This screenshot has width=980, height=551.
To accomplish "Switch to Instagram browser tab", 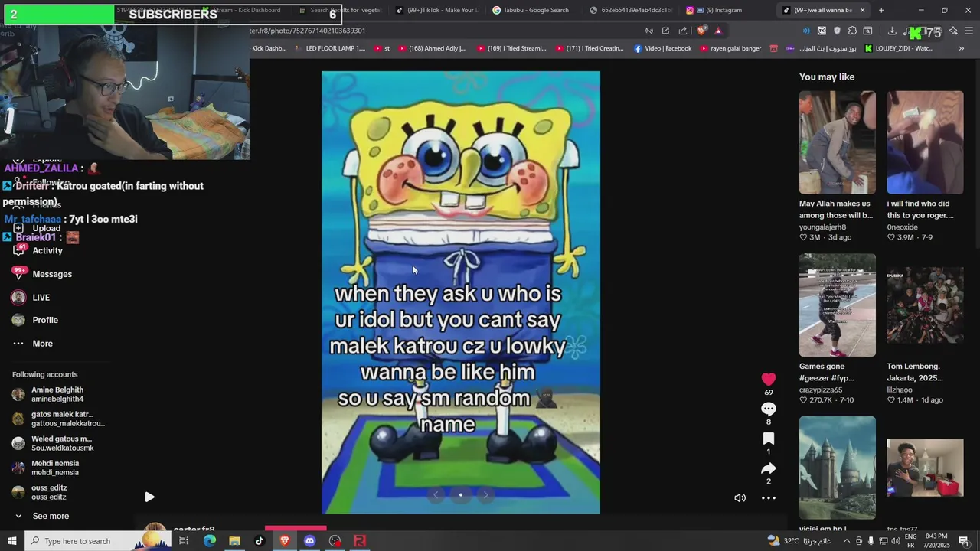I will tap(716, 10).
